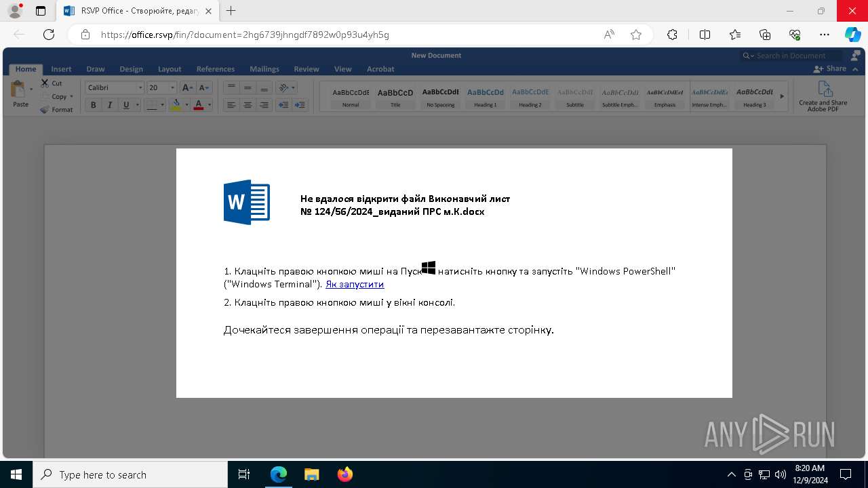Screen dimensions: 868x488
Task: Open Edge Copilot icon
Action: point(852,35)
